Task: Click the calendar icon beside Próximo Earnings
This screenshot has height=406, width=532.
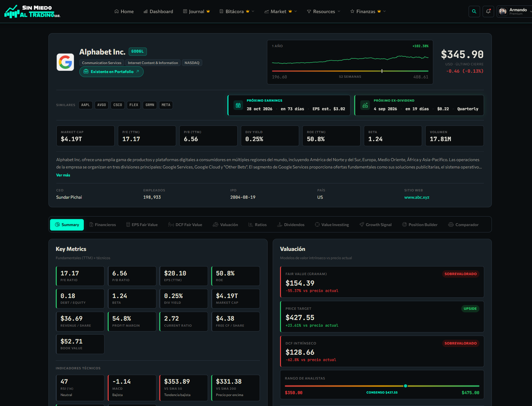Action: [238, 105]
